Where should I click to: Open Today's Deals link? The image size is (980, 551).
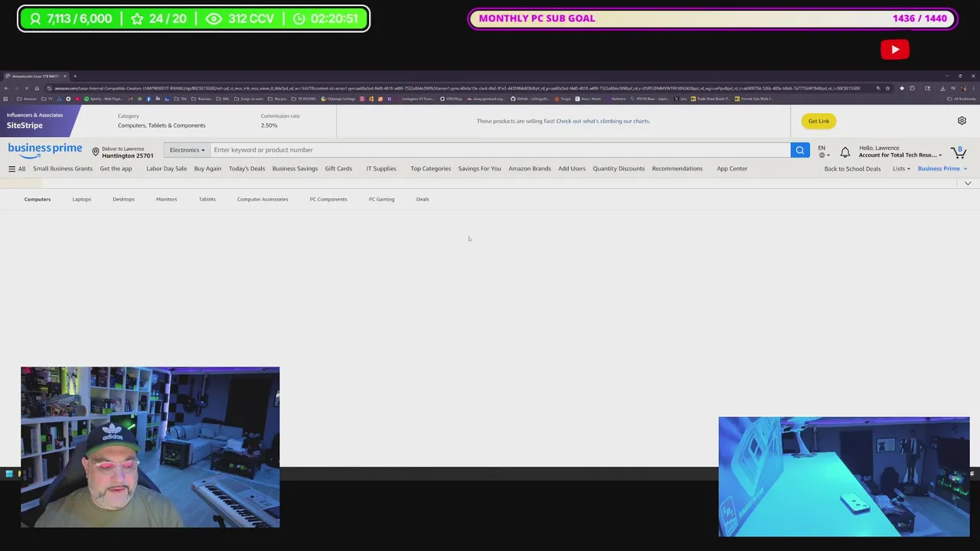247,168
